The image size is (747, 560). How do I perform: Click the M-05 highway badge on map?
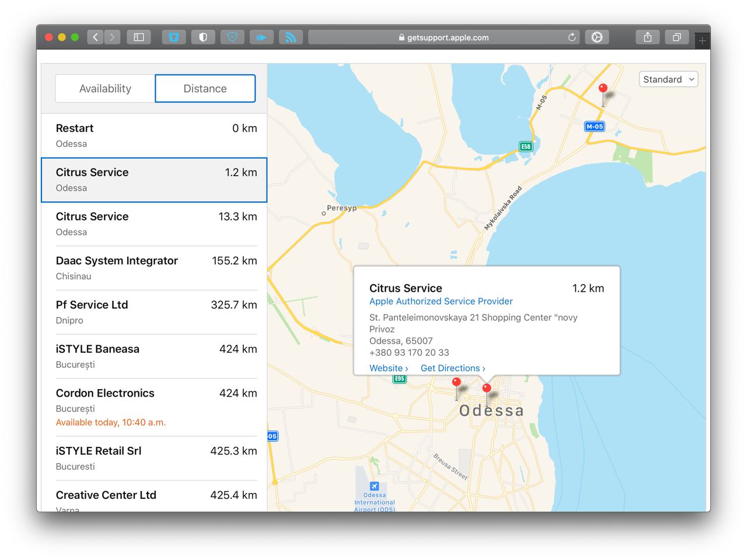coord(595,126)
